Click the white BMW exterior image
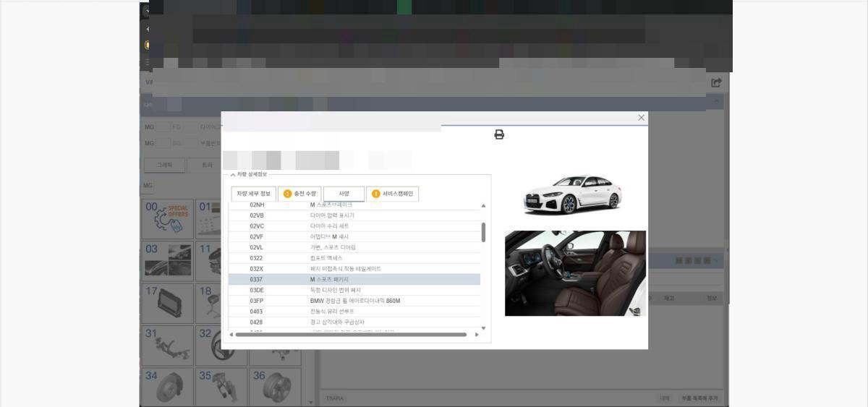The height and width of the screenshot is (407, 868). pyautogui.click(x=572, y=194)
